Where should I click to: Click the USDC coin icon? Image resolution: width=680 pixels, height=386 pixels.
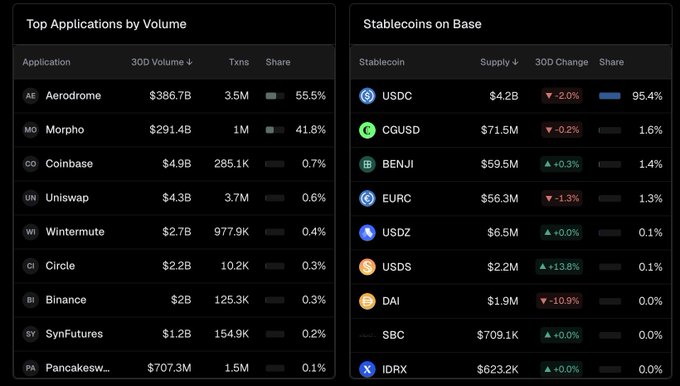(367, 96)
